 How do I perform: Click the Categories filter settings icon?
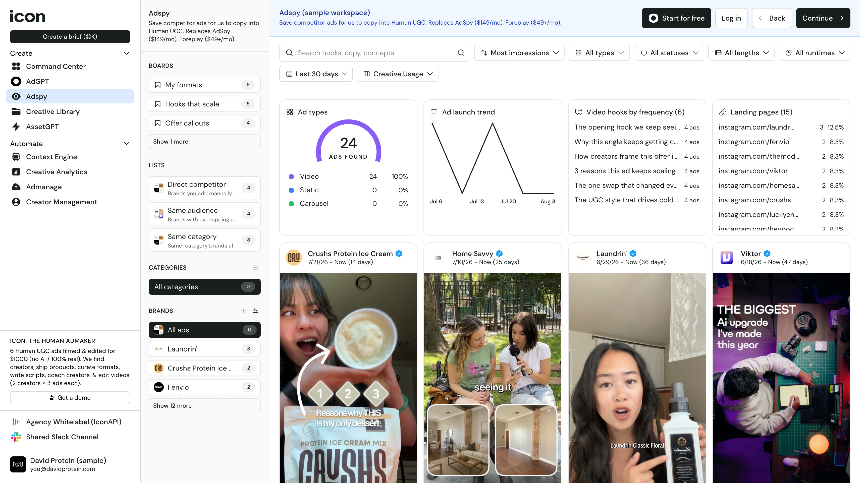pos(256,267)
